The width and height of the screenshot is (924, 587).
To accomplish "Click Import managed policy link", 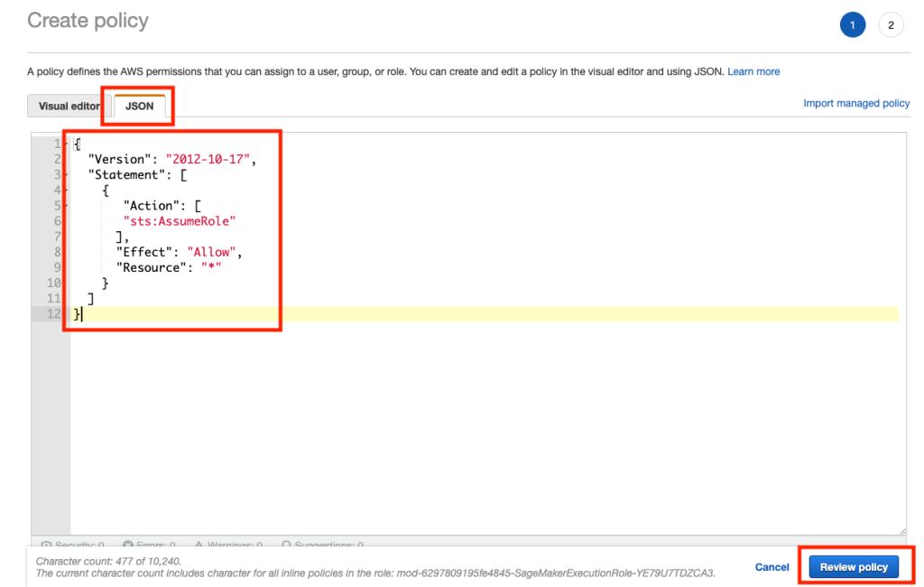I will (x=856, y=103).
